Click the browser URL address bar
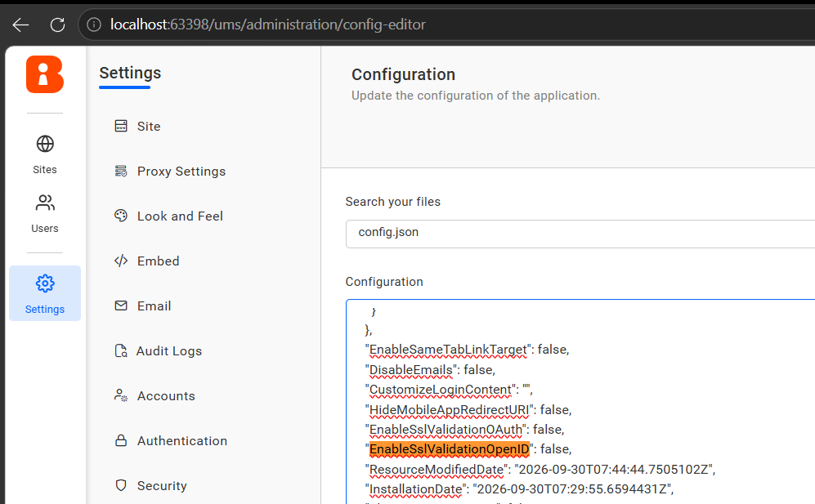815x504 pixels. (447, 25)
